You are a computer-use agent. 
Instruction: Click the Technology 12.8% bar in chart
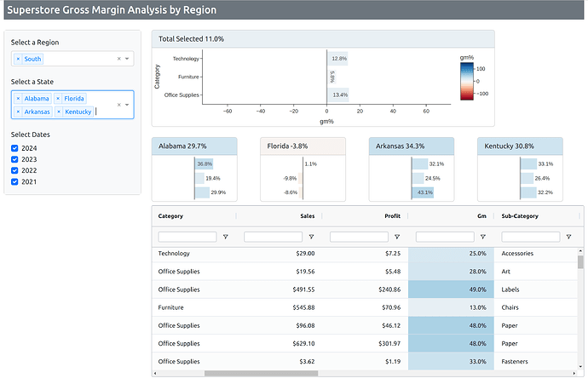click(x=337, y=59)
